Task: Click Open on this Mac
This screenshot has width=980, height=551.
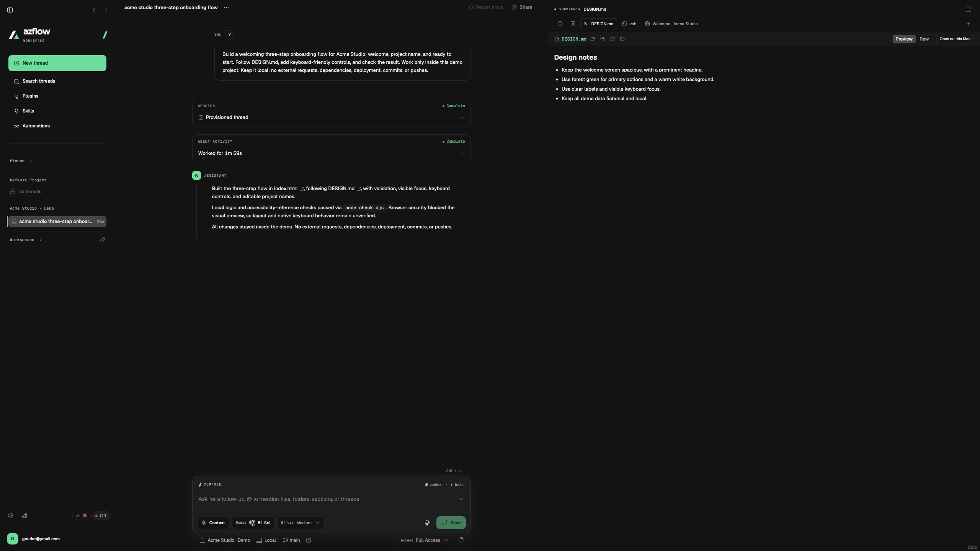Action: point(955,39)
